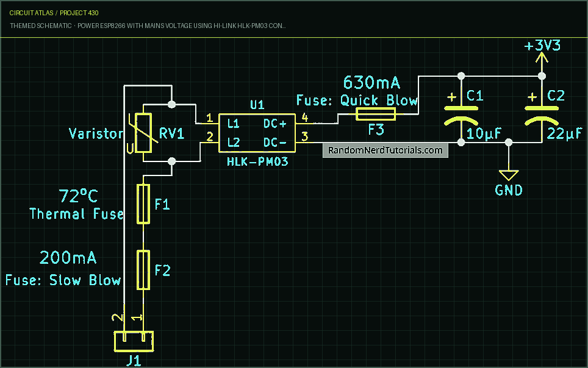The image size is (588, 368).
Task: Click the J1 designator label
Action: (x=134, y=361)
